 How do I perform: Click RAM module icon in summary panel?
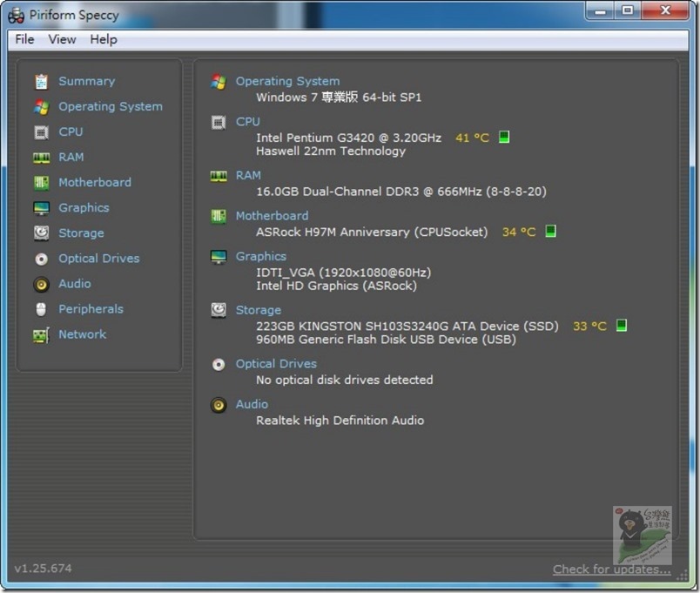click(x=219, y=177)
